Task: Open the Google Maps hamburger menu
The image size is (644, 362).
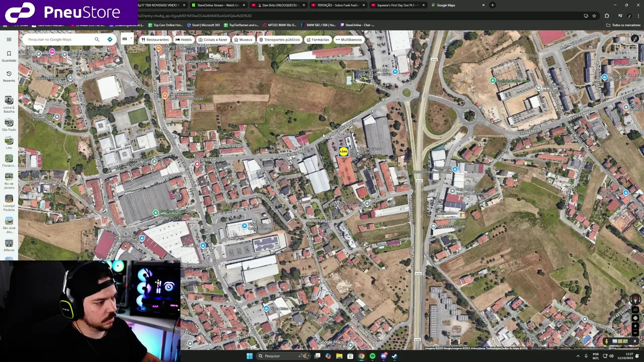Action: [9, 39]
